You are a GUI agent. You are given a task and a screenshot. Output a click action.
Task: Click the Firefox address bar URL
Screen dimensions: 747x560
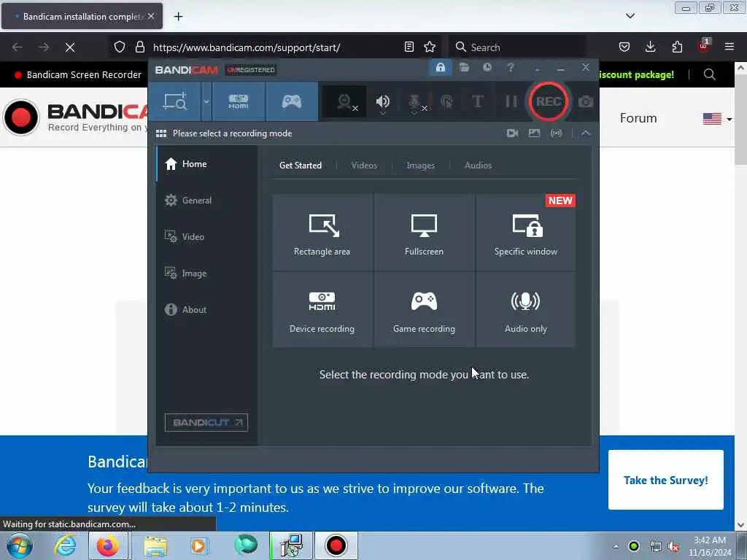[x=247, y=47]
